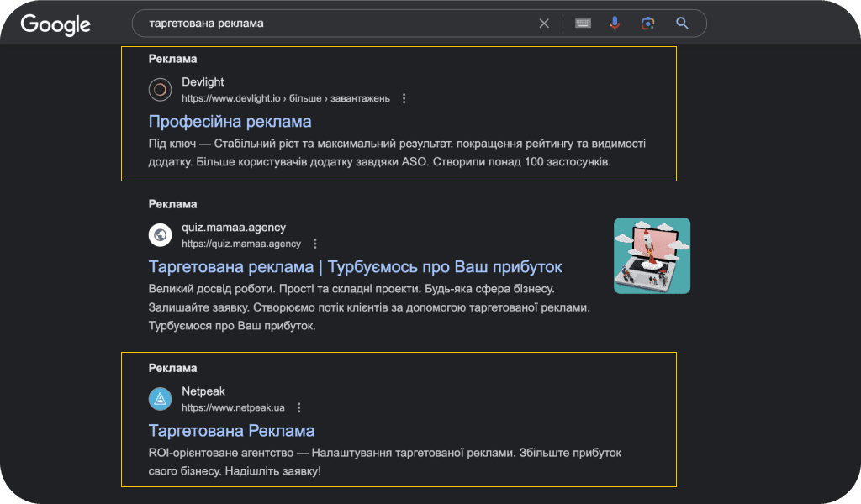Open the three-dot menu beside the Devlight URL
861x504 pixels.
point(404,98)
